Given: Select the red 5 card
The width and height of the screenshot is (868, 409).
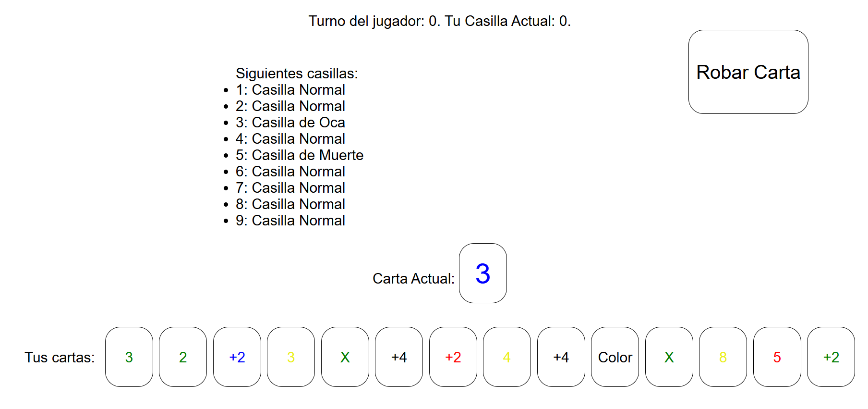Looking at the screenshot, I should tap(777, 357).
